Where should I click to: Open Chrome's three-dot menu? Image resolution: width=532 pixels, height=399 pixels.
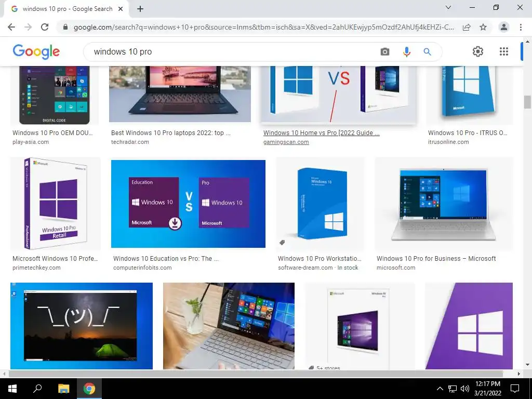pos(521,27)
